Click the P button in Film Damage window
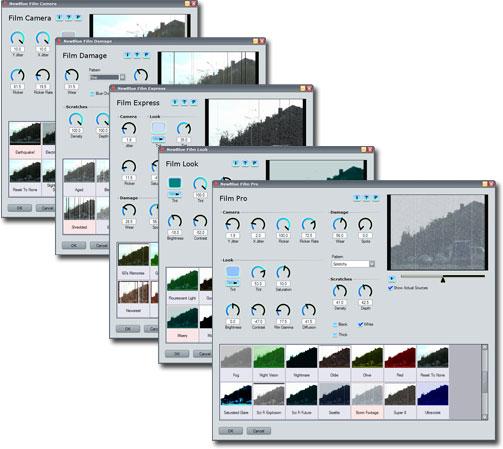 click(x=146, y=55)
